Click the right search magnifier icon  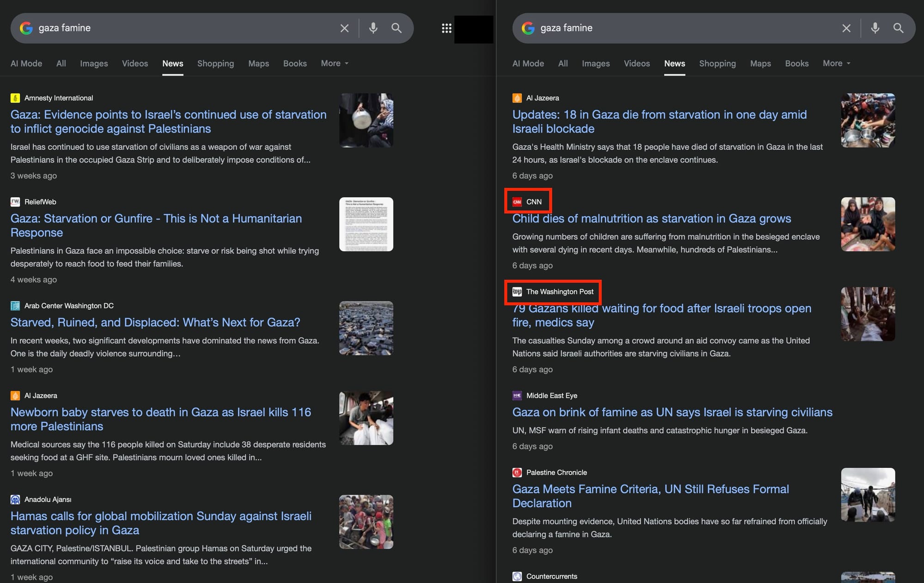898,28
